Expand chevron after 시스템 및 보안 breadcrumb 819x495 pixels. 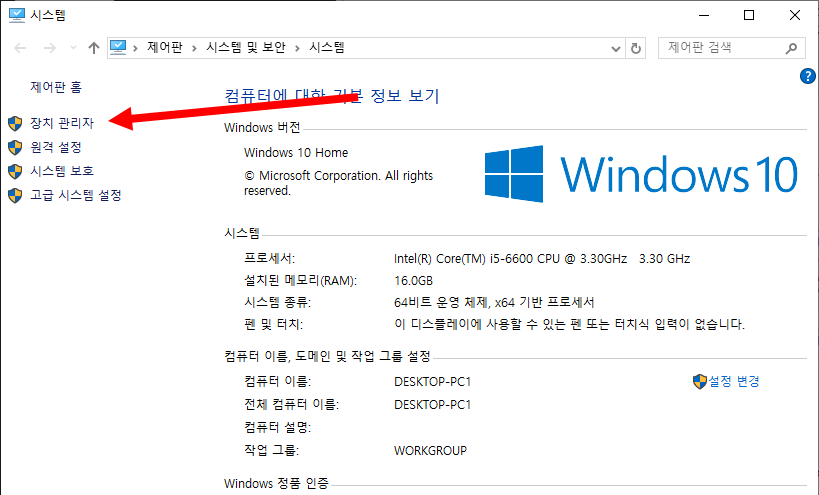[x=297, y=49]
